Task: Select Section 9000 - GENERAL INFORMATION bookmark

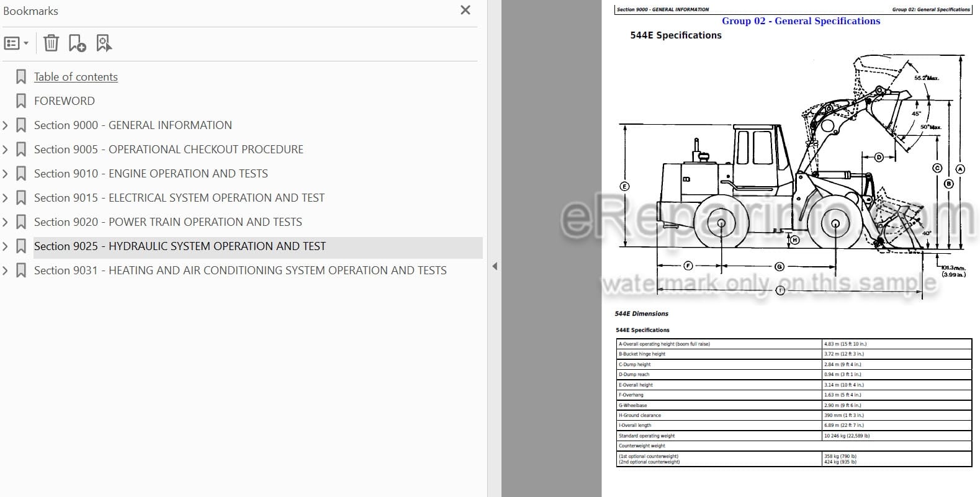Action: pos(133,125)
